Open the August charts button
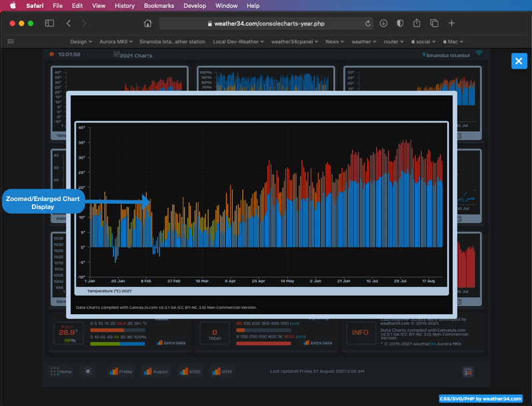This screenshot has width=532, height=406. point(156,371)
